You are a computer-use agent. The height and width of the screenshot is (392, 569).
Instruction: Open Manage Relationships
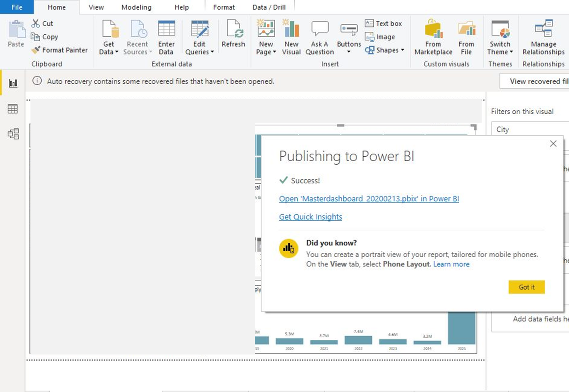pos(543,37)
